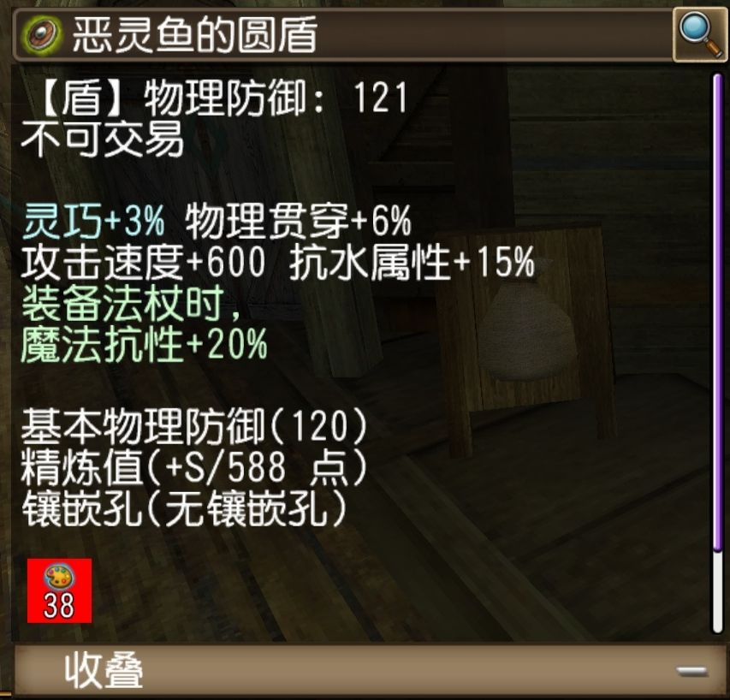Click the white bottom end of scrollbar track
Image resolution: width=730 pixels, height=700 pixels.
717,592
